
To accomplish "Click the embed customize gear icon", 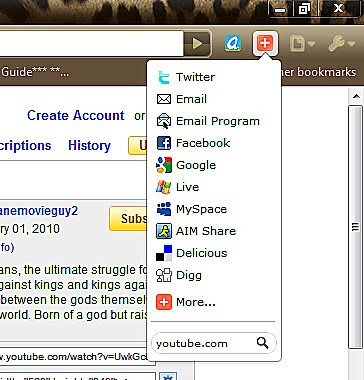I will click(167, 377).
